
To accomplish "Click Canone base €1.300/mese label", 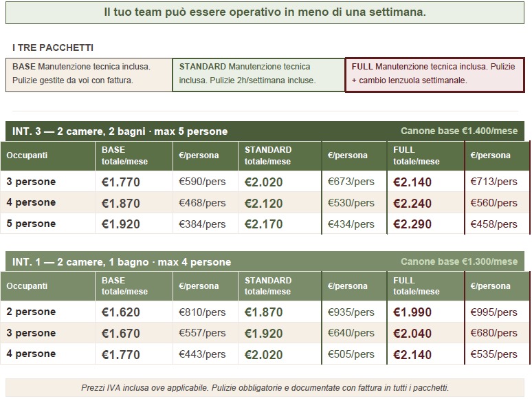I will coord(459,262).
